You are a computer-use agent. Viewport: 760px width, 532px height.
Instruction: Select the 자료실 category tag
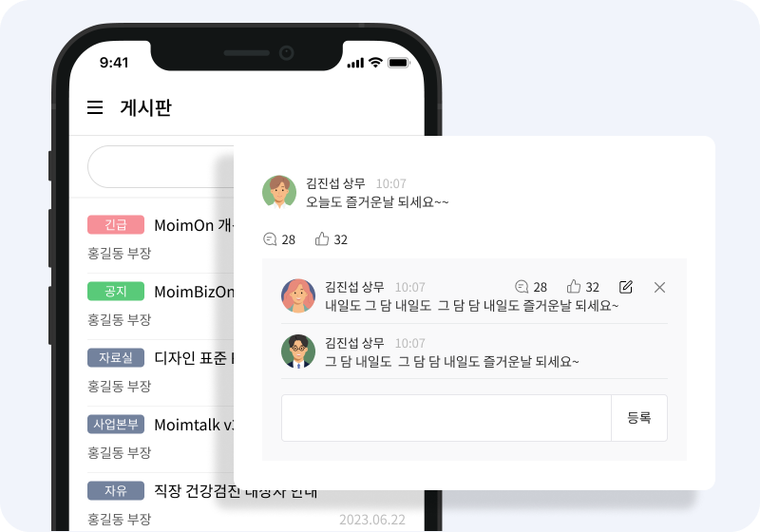coord(116,357)
